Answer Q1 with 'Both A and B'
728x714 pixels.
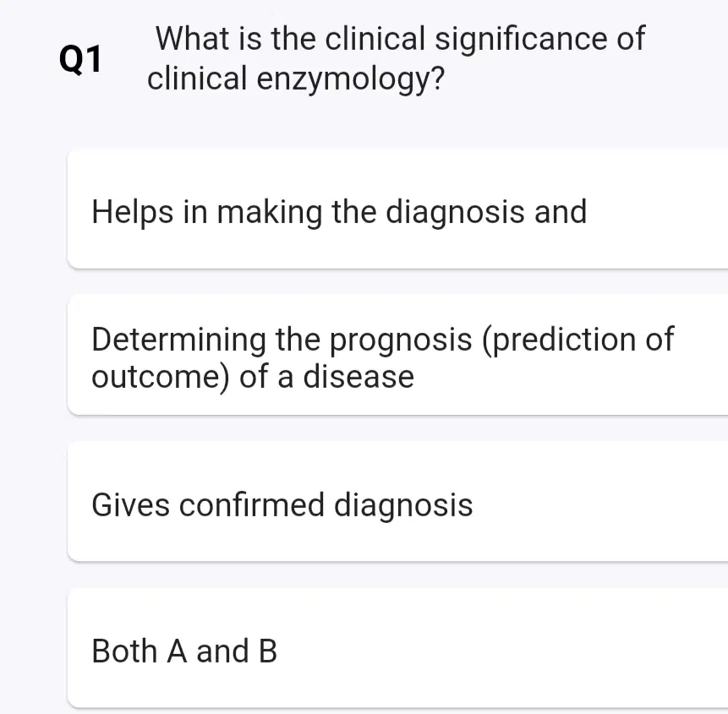click(x=397, y=649)
